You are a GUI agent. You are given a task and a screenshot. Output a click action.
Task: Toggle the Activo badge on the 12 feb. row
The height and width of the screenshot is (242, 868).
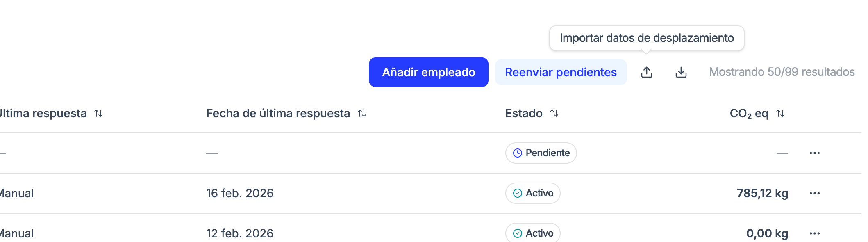click(532, 233)
